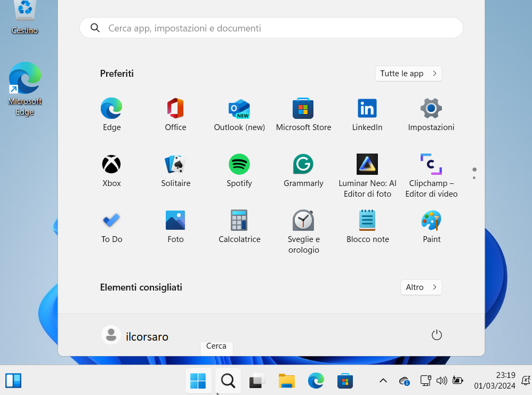Open Grammarly app

[x=303, y=171]
